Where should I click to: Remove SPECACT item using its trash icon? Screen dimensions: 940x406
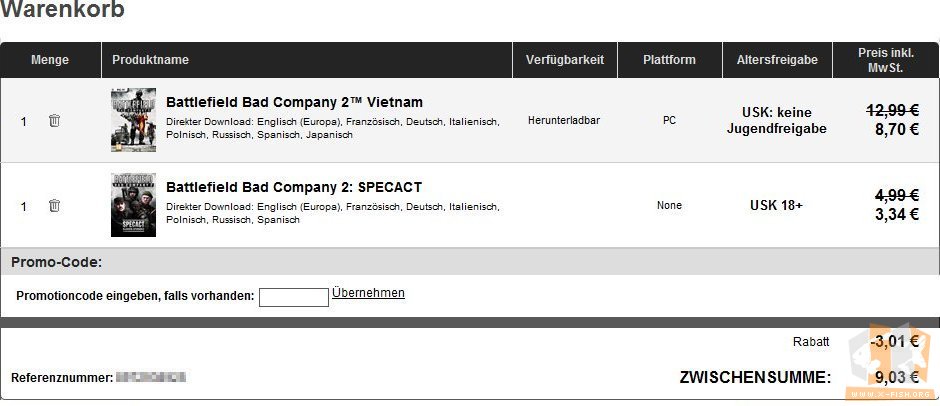(55, 206)
